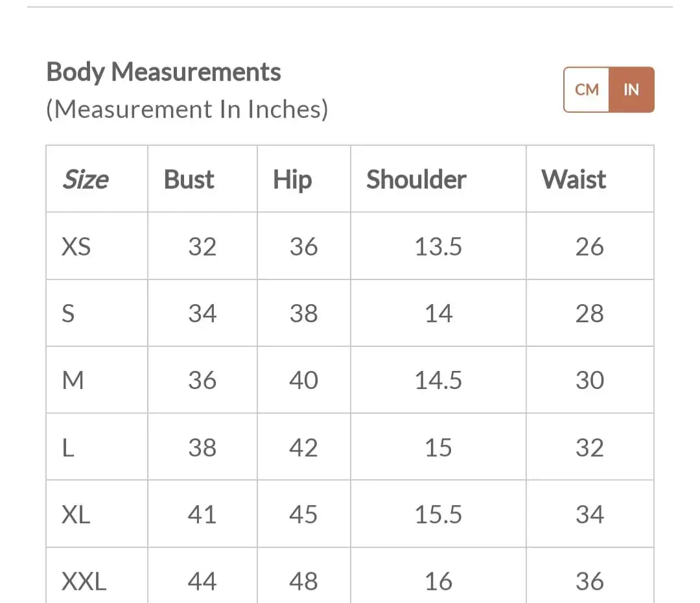Click the Hip column header
700x603 pixels.
(292, 180)
